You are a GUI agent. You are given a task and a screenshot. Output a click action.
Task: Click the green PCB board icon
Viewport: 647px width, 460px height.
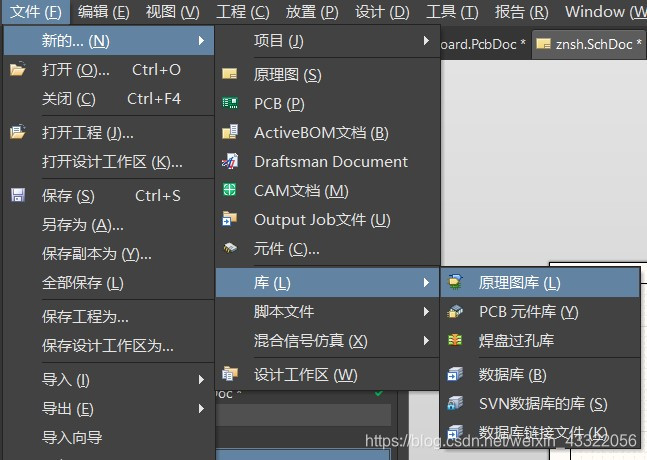pyautogui.click(x=230, y=103)
